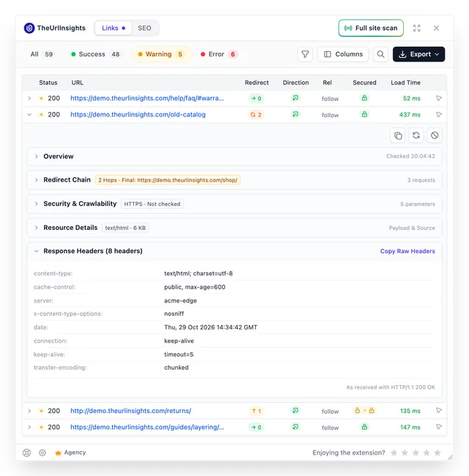The image size is (469, 476).
Task: Recheck the link with the refresh icon
Action: (x=416, y=135)
